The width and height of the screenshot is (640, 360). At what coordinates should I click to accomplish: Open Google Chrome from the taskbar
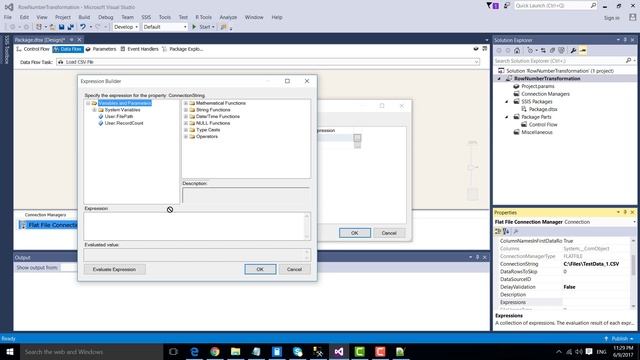[x=215, y=351]
